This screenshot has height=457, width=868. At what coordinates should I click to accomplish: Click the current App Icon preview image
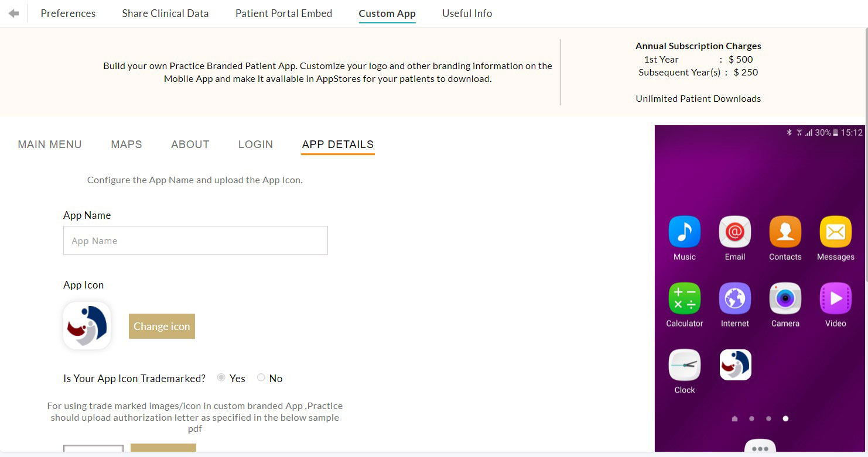coord(87,325)
